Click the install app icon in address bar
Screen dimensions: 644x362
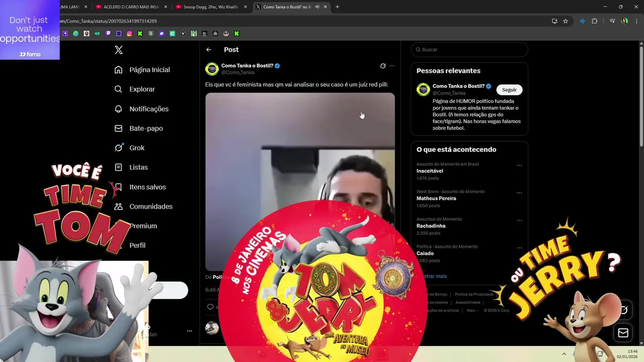[554, 21]
